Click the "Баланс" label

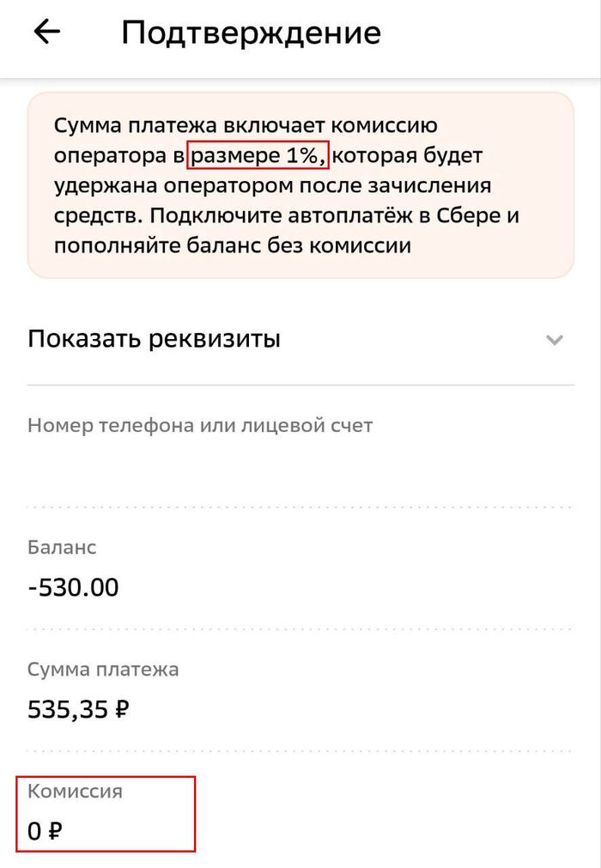pyautogui.click(x=62, y=547)
